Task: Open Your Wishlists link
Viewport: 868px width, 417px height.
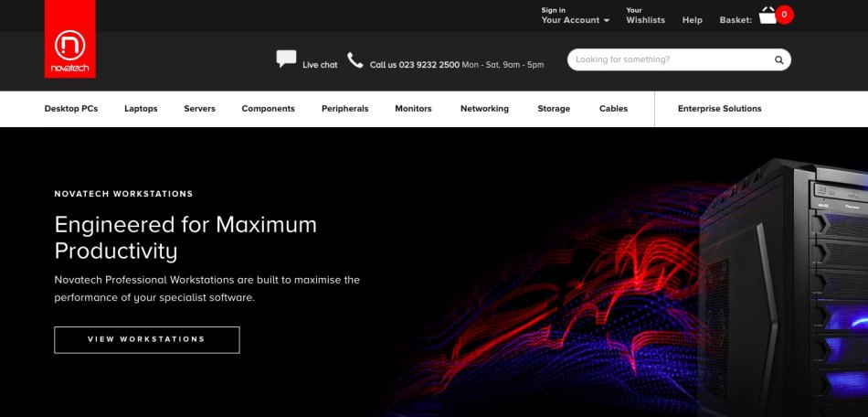Action: [x=645, y=16]
